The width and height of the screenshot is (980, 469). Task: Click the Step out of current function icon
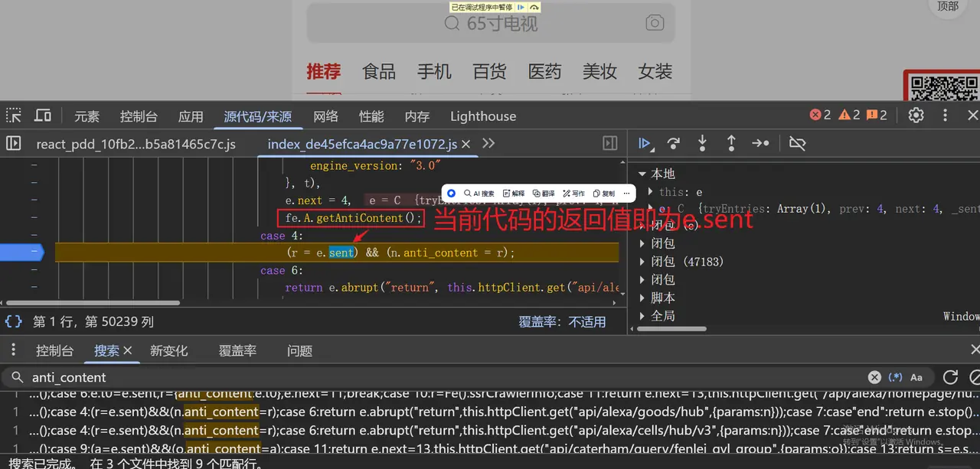click(x=731, y=143)
